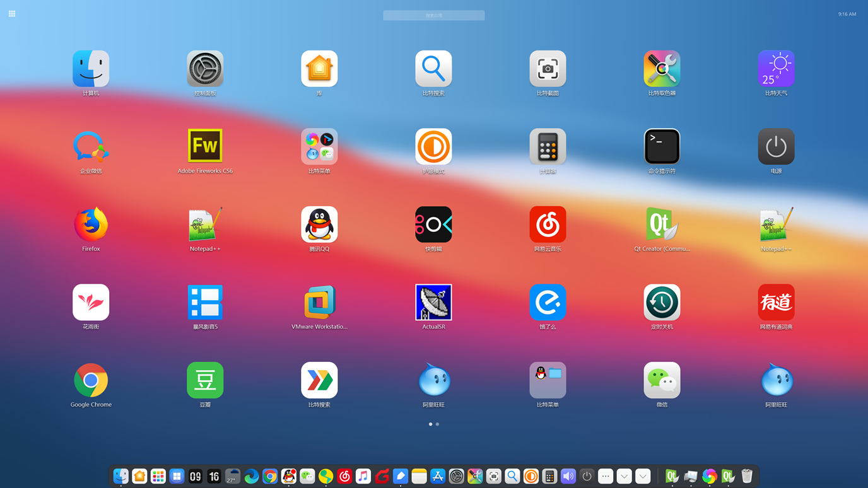Launch 比特取色器 color picker from grid
868x488 pixels.
(662, 69)
